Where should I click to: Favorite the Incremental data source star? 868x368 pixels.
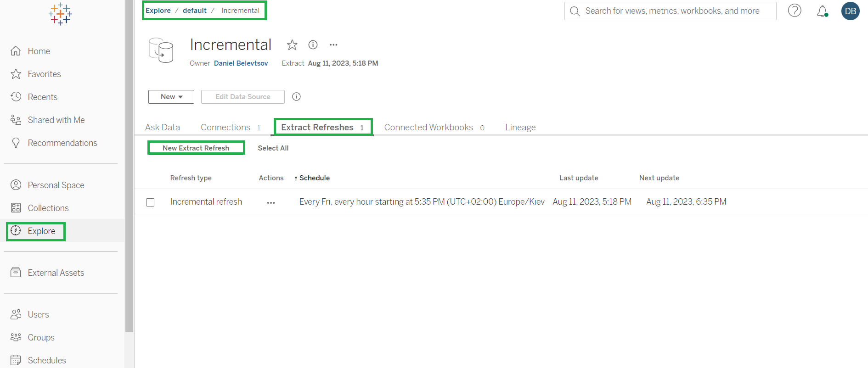pyautogui.click(x=292, y=45)
